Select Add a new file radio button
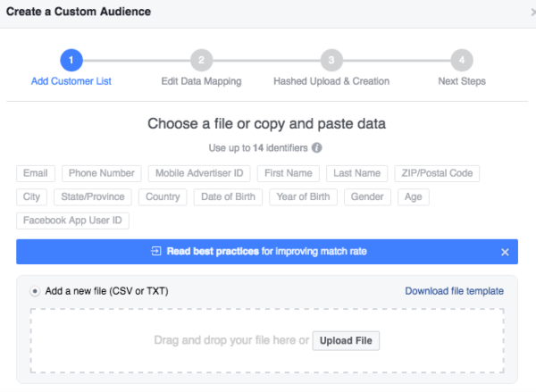536x392 pixels. [x=35, y=291]
